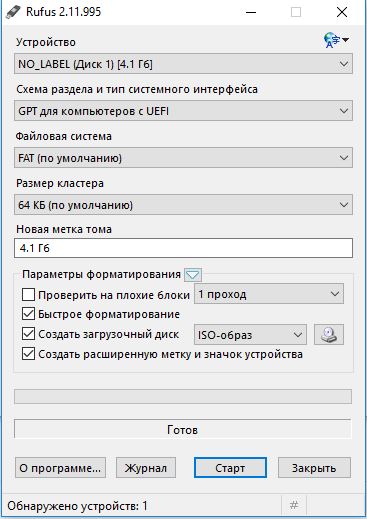Toggle Быстрое форматирование checkbox

point(28,314)
